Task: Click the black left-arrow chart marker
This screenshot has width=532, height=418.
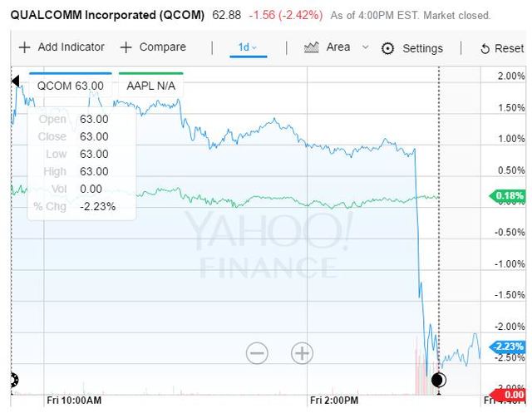Action: [15, 81]
